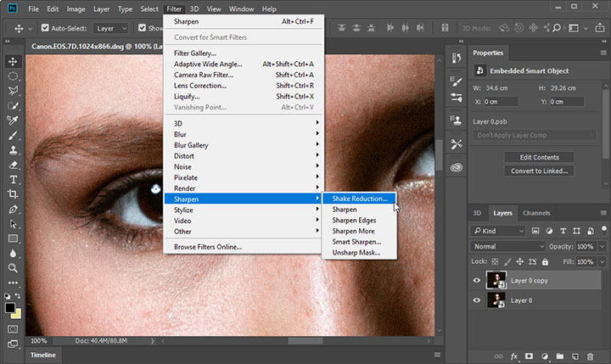Screen dimensions: 611x364
Task: Click the Convert to Linked button
Action: [x=539, y=171]
